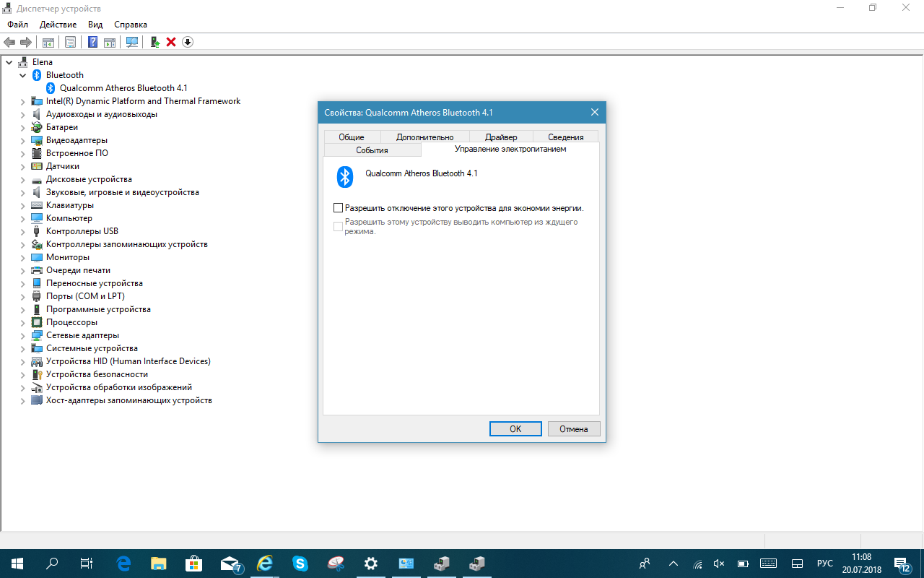Click the Очереди печати printer icon
924x578 pixels.
(x=37, y=270)
